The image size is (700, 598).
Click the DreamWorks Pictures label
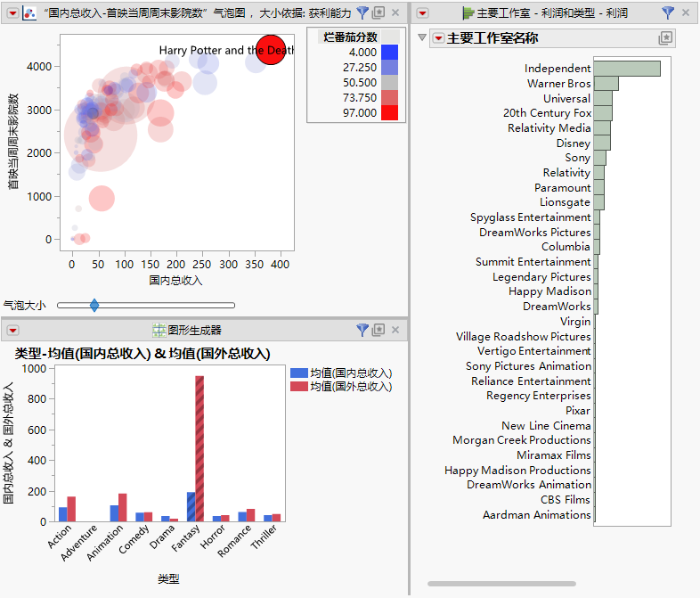[535, 233]
